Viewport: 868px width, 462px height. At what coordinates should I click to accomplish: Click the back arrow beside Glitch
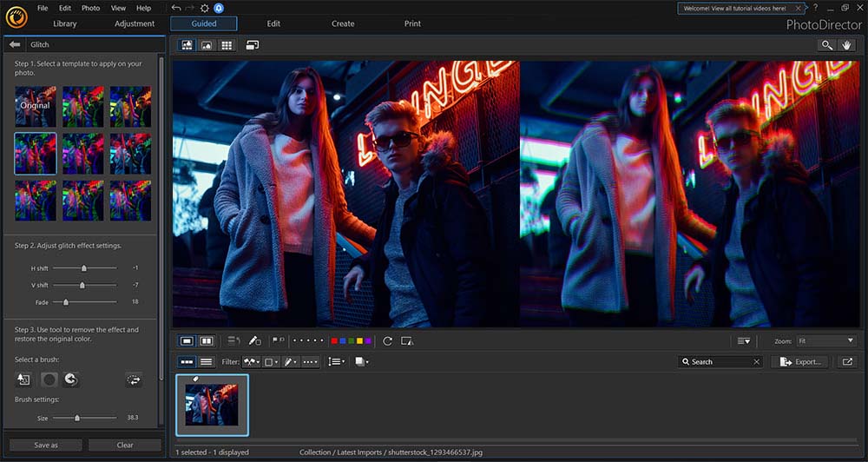pos(15,44)
